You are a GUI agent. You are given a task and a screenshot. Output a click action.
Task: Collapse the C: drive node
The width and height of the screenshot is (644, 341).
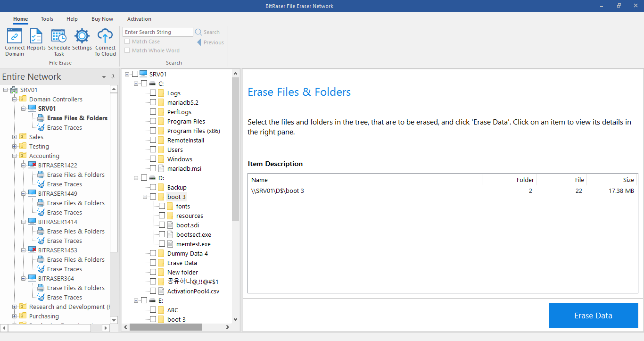pyautogui.click(x=136, y=83)
